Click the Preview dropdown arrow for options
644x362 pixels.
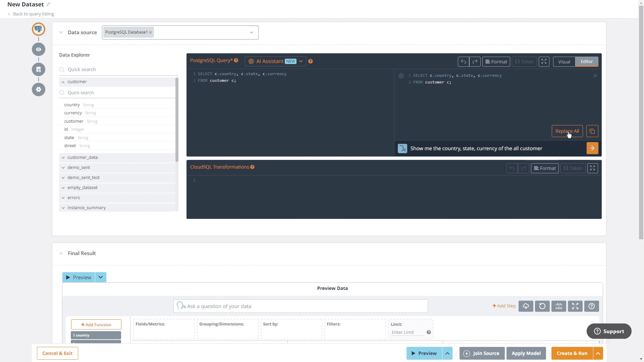[x=101, y=277]
